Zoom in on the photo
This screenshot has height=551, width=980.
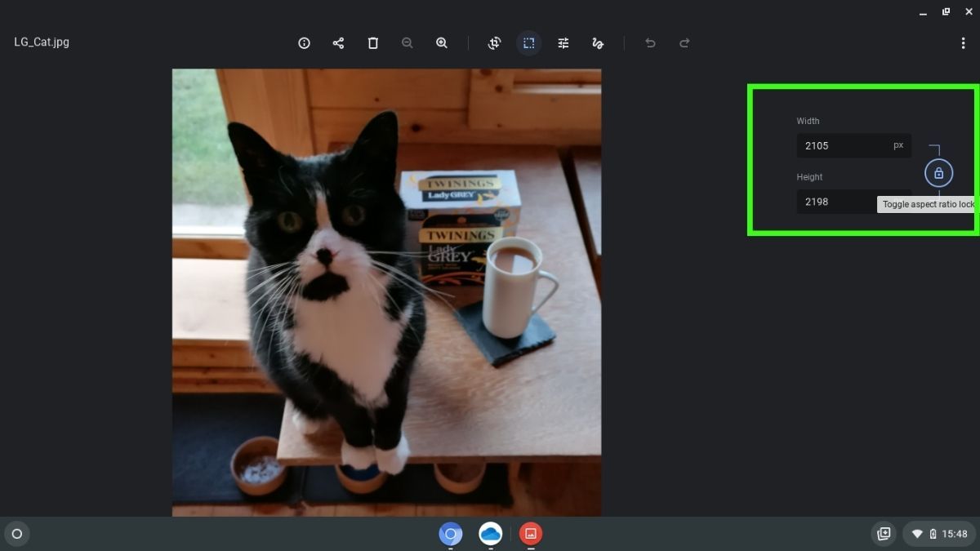coord(442,42)
